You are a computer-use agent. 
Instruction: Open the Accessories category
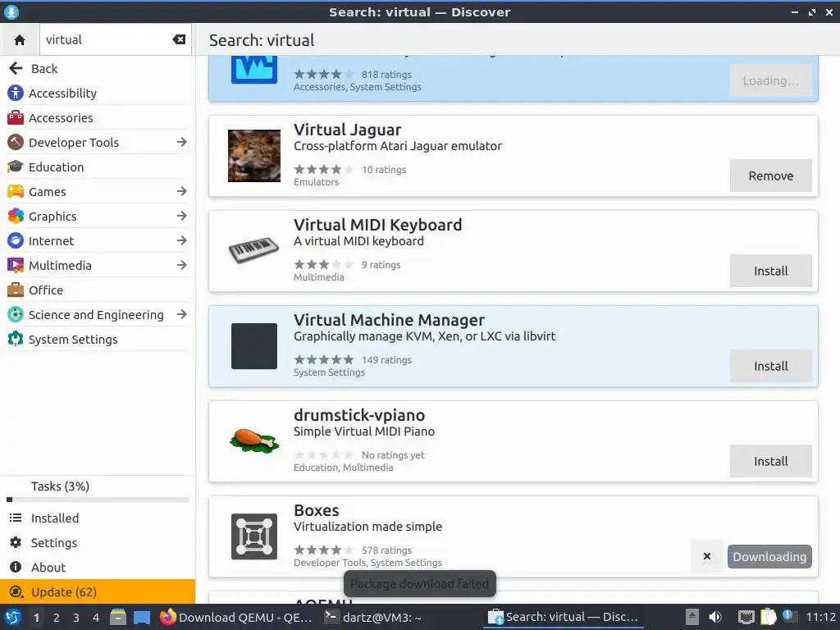click(x=98, y=118)
